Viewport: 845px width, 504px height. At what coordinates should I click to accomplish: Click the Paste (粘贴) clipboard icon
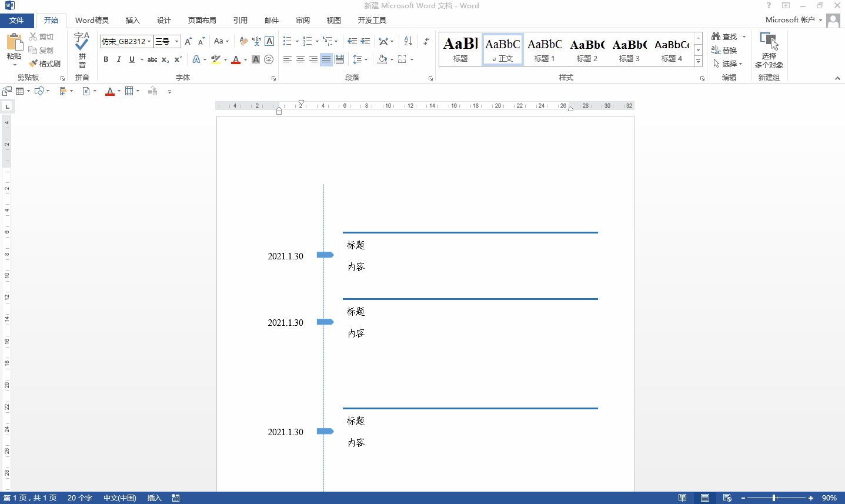pos(14,42)
